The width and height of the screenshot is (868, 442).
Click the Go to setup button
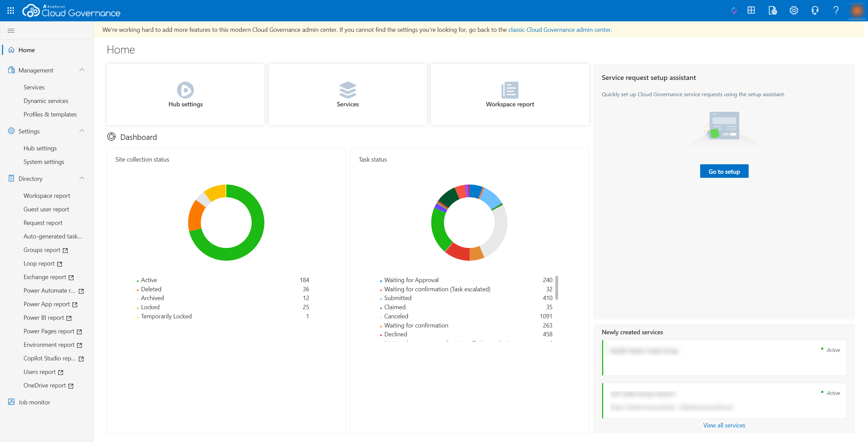pyautogui.click(x=724, y=171)
